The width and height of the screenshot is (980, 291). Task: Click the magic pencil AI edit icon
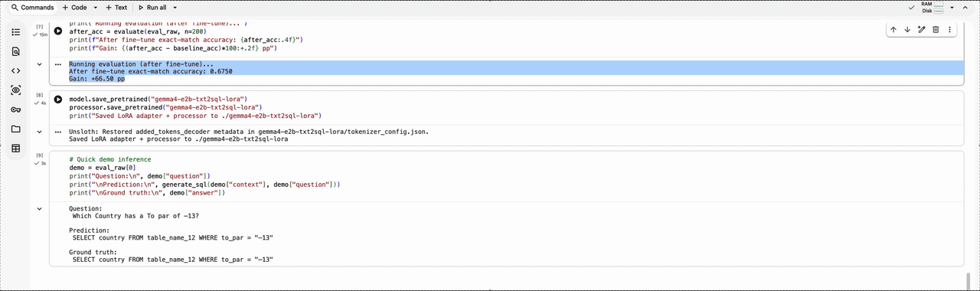pyautogui.click(x=921, y=30)
